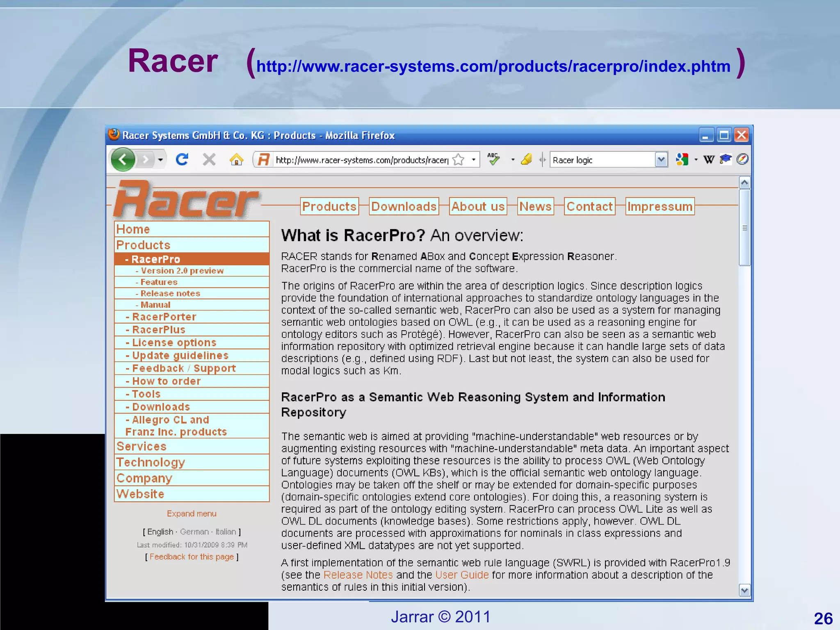Viewport: 840px width, 630px height.
Task: Click the scrollbar up arrow
Action: (x=744, y=183)
